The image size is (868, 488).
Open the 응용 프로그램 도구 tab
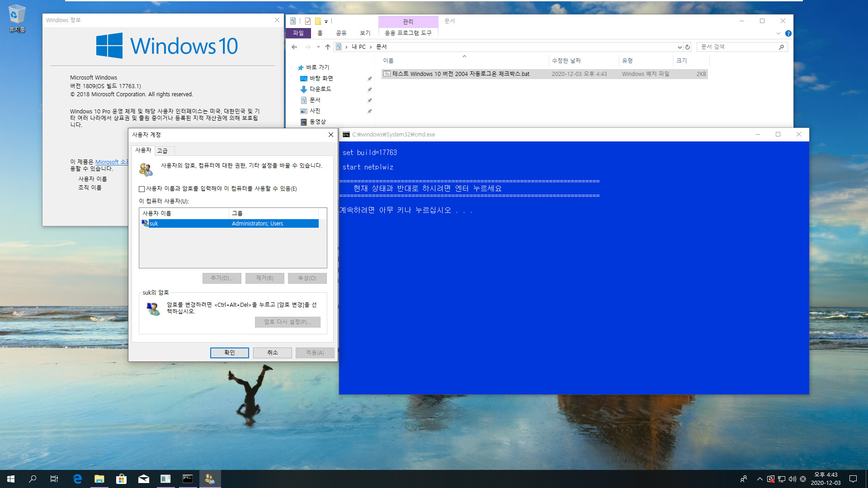tap(408, 33)
